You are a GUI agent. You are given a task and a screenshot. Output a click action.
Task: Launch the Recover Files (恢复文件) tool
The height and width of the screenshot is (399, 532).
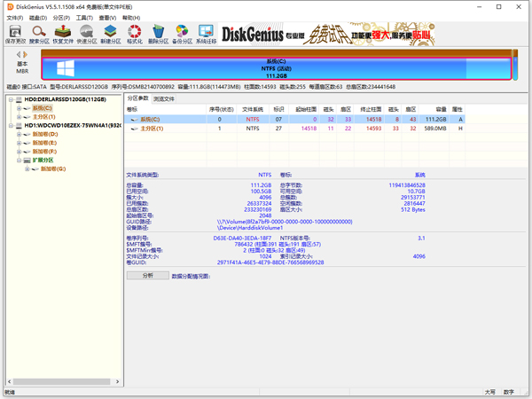click(63, 35)
